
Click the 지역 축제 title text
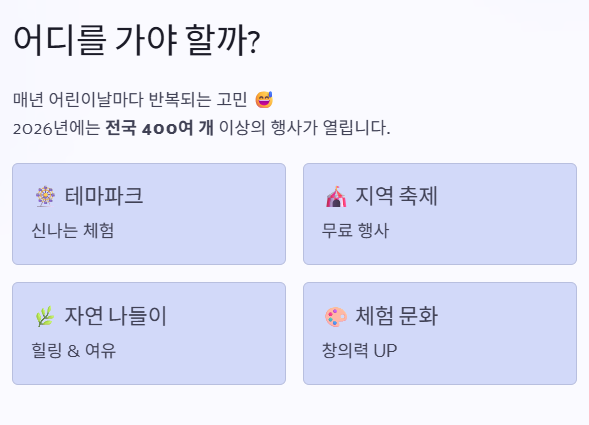396,196
